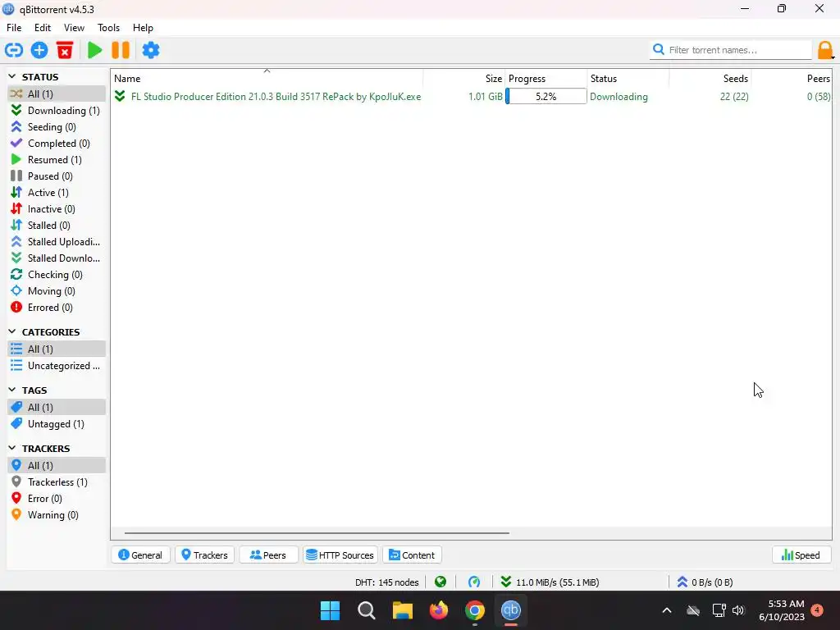Select Stalled (0) status filter
840x630 pixels.
[57, 226]
